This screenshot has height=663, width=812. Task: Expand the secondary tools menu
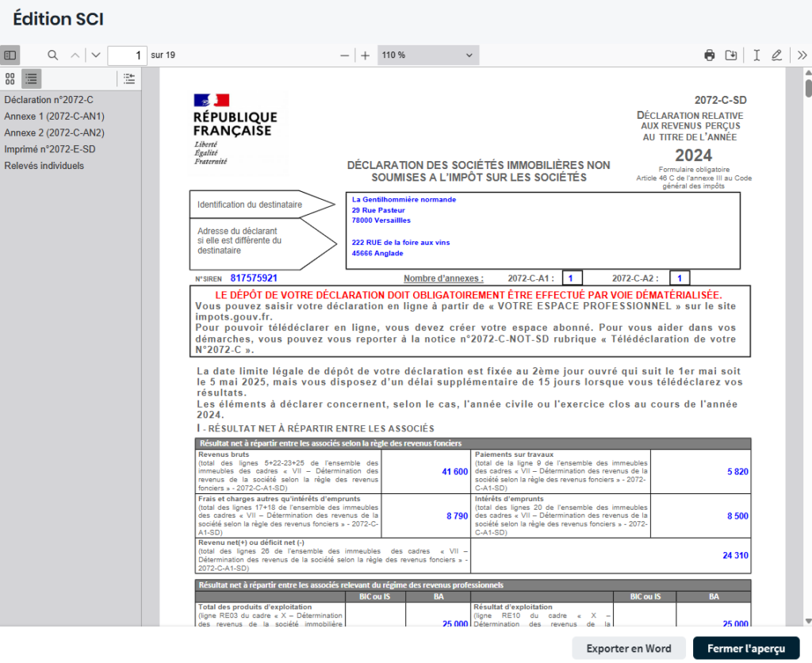802,56
